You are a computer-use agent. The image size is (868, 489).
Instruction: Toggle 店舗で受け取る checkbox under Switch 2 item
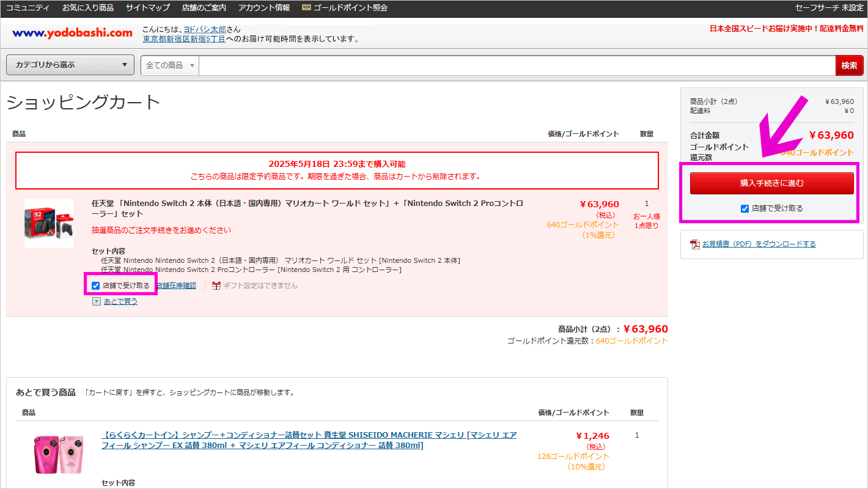(95, 285)
